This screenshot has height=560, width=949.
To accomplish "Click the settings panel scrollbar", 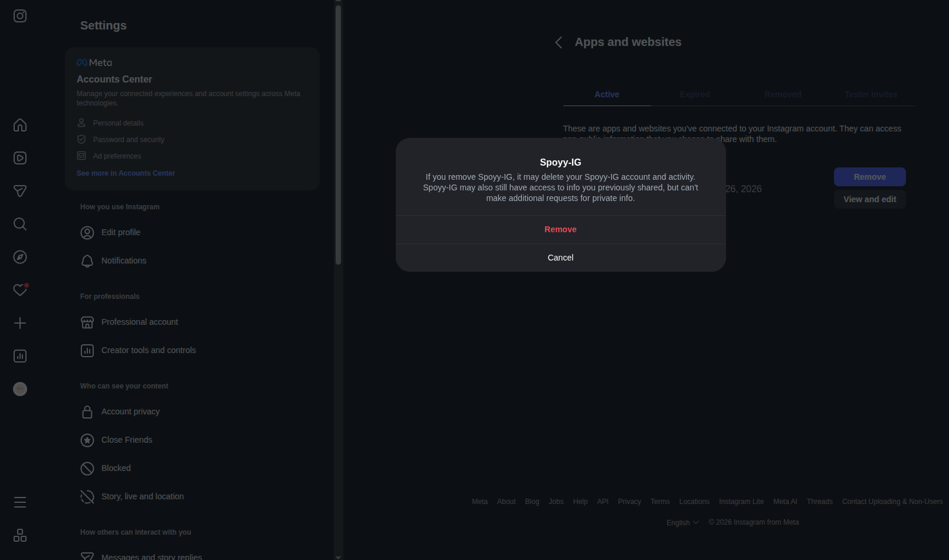I will (339, 134).
